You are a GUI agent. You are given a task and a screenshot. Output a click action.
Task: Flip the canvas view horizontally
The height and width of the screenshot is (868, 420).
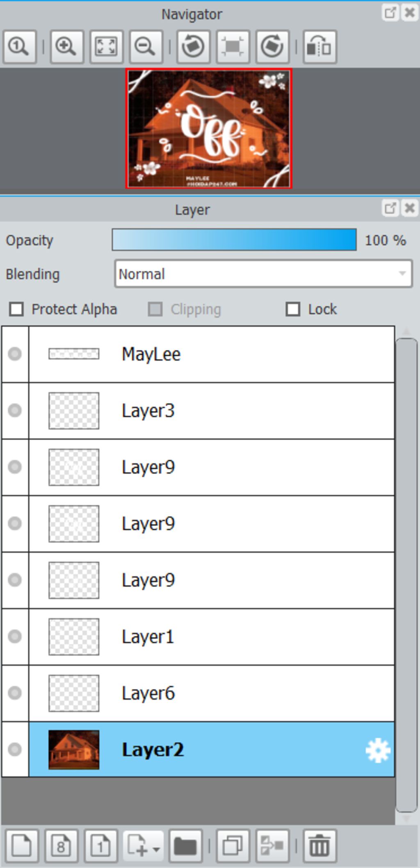pyautogui.click(x=320, y=46)
